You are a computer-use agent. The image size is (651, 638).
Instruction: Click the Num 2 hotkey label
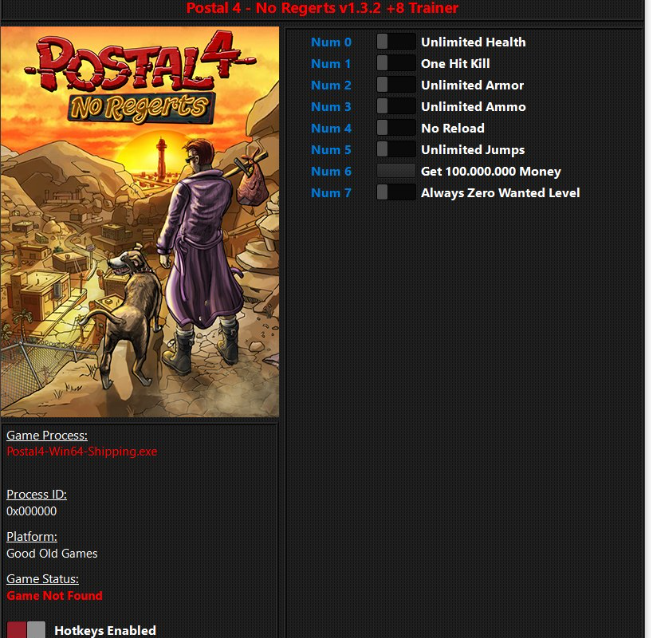pos(331,85)
